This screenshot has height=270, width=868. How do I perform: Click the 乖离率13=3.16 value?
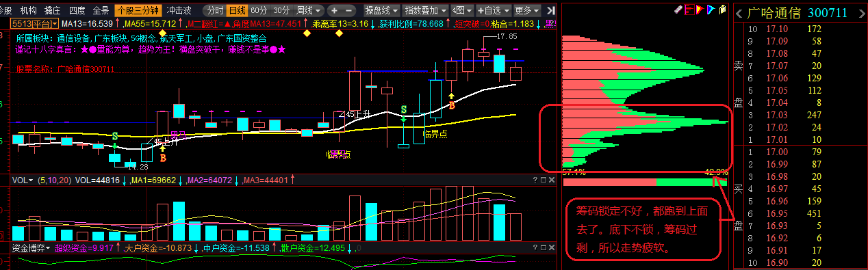click(340, 24)
